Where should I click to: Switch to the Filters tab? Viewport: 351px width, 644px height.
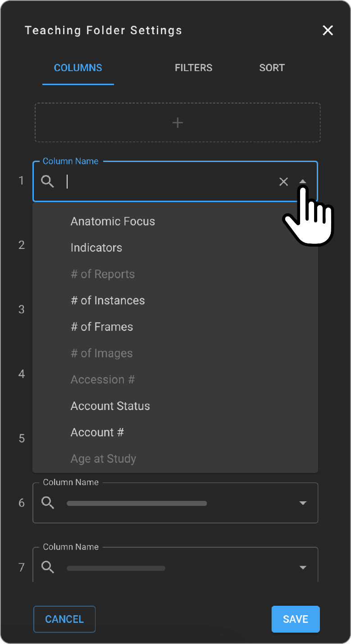193,68
